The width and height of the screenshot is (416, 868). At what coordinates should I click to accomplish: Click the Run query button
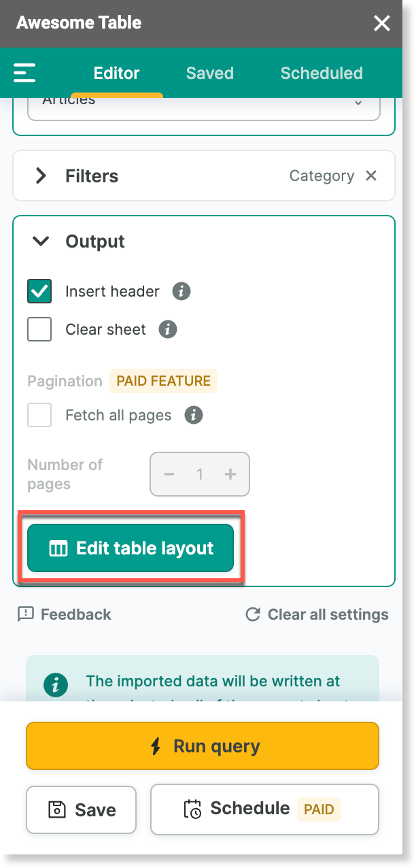pos(203,746)
